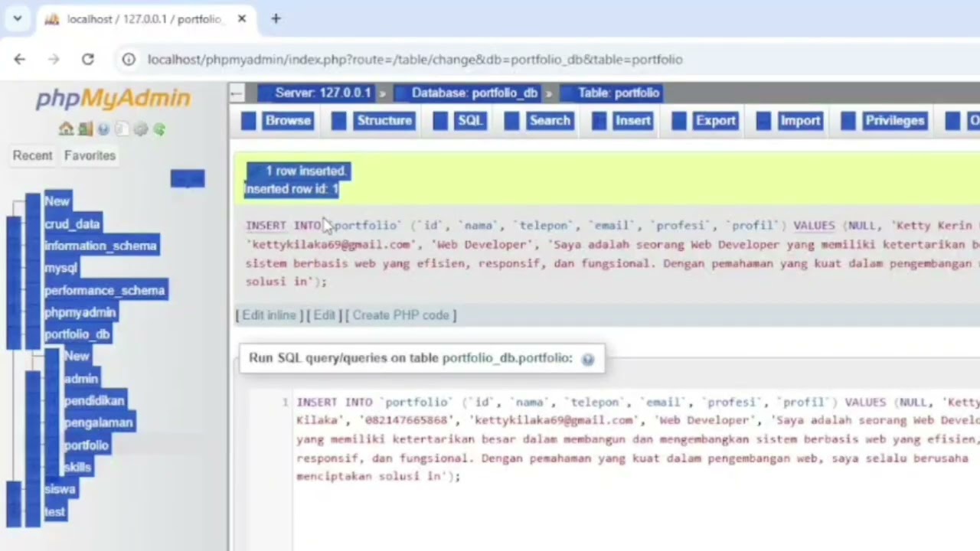Open the siswa database
This screenshot has height=551, width=980.
click(60, 490)
